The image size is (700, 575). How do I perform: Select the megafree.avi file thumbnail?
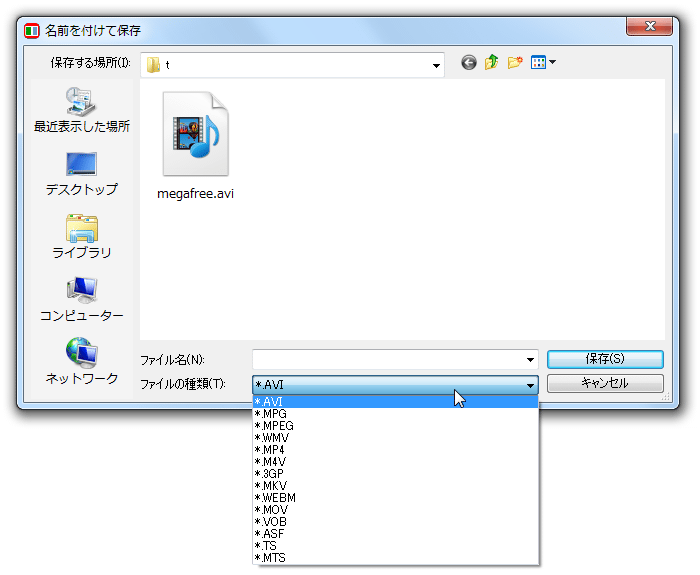[x=196, y=134]
